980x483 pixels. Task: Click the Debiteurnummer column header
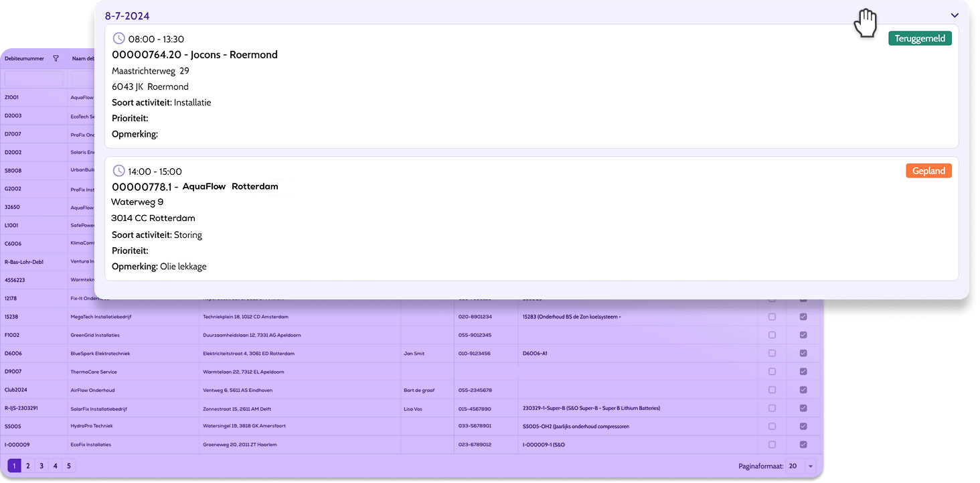(x=25, y=58)
